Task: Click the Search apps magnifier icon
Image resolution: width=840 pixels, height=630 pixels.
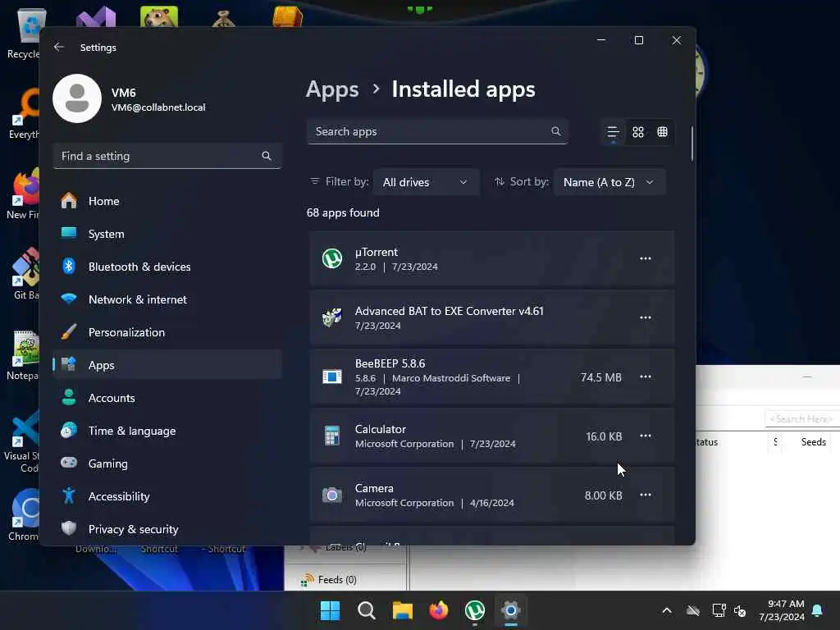Action: pos(555,131)
